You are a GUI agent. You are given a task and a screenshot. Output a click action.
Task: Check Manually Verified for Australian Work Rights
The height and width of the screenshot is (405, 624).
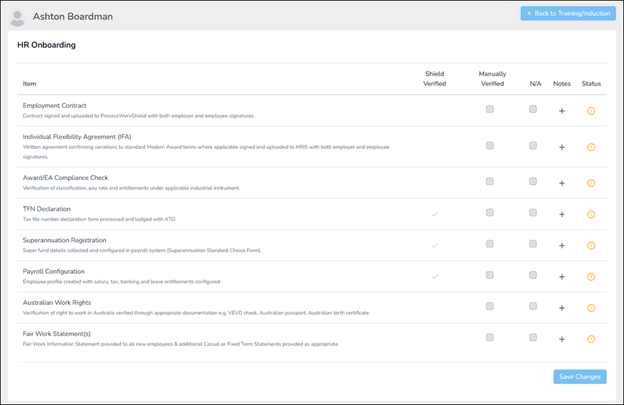pyautogui.click(x=489, y=307)
